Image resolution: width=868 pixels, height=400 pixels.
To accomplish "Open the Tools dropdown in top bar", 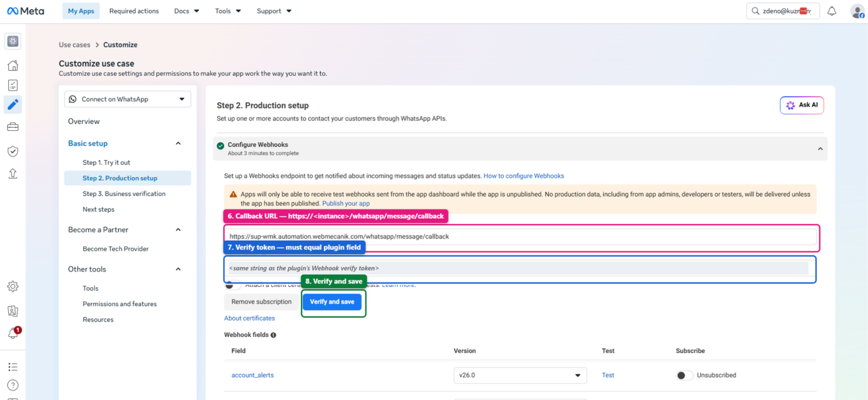I will click(x=228, y=11).
